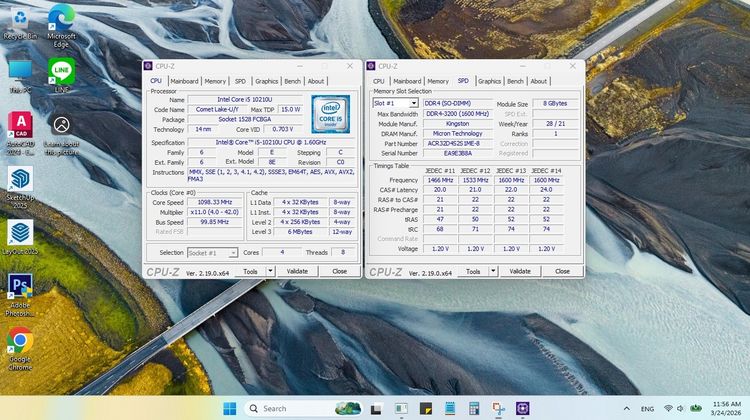Open the AutoCAD desktop shortcut
This screenshot has height=420, width=750.
(20, 133)
